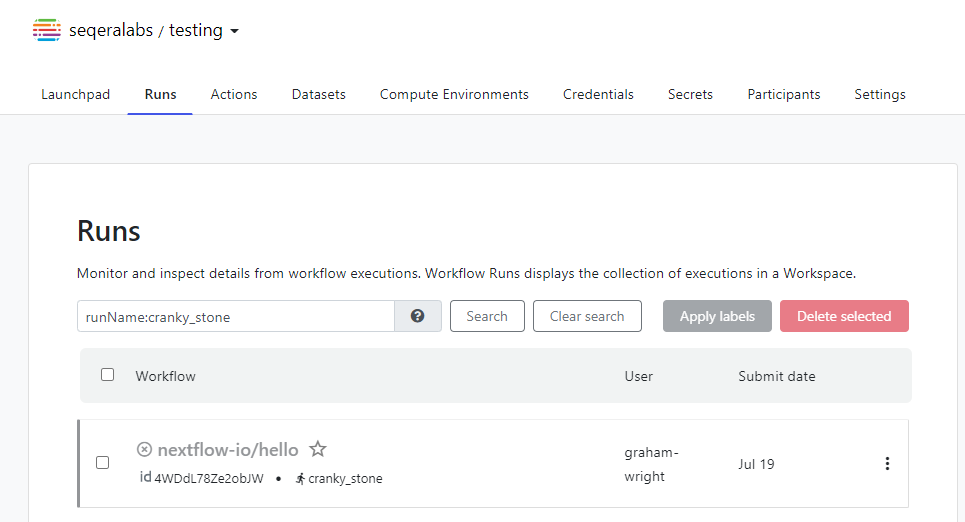View the Participants tab
This screenshot has width=965, height=522.
point(784,94)
